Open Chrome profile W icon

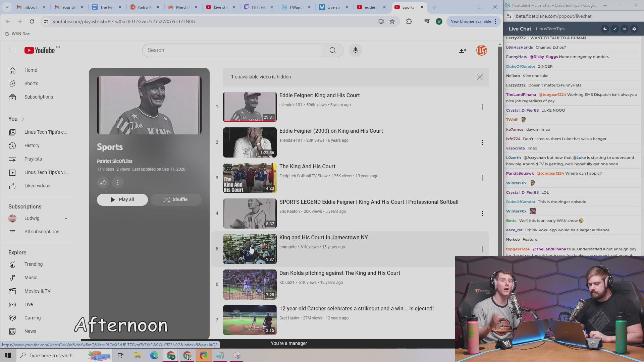click(439, 21)
